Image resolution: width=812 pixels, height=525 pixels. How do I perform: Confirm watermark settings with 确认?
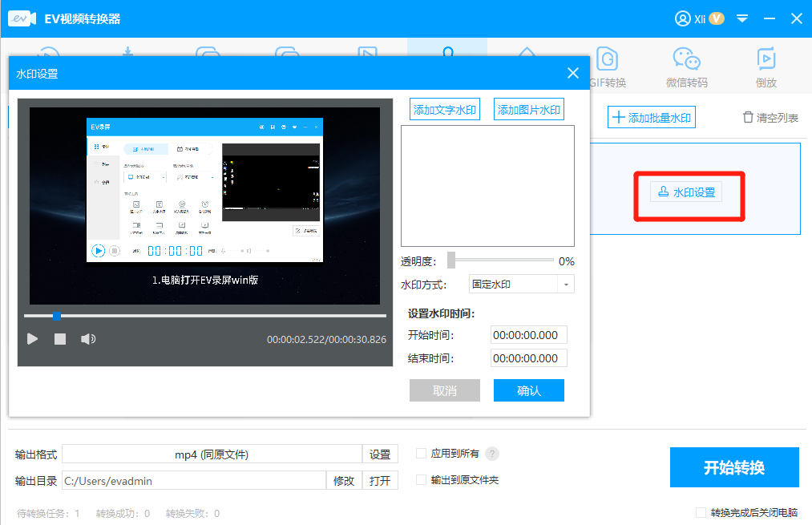(x=528, y=390)
